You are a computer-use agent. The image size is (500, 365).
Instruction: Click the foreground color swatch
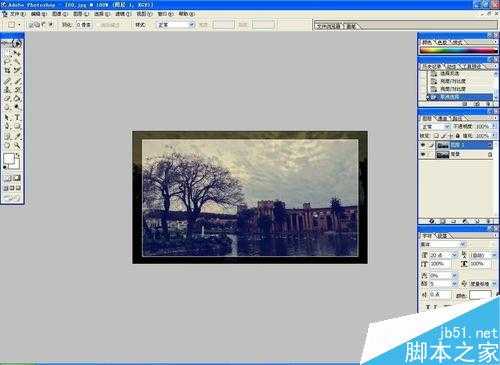tap(9, 158)
